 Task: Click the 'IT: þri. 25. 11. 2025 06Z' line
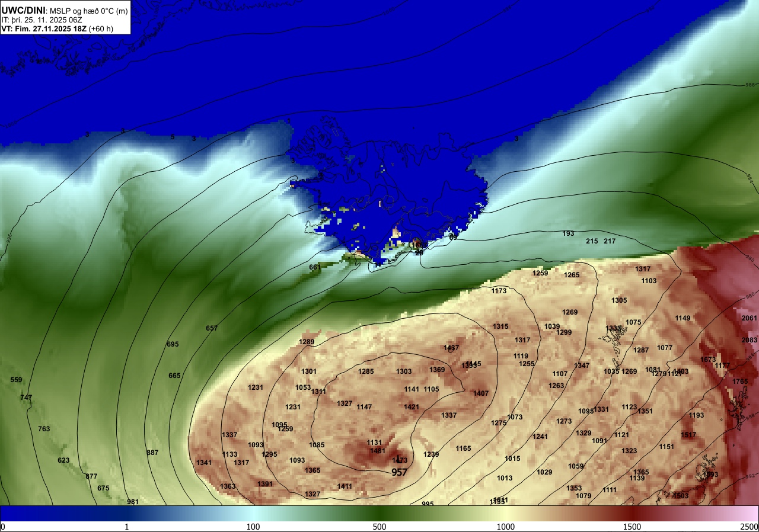pos(42,20)
